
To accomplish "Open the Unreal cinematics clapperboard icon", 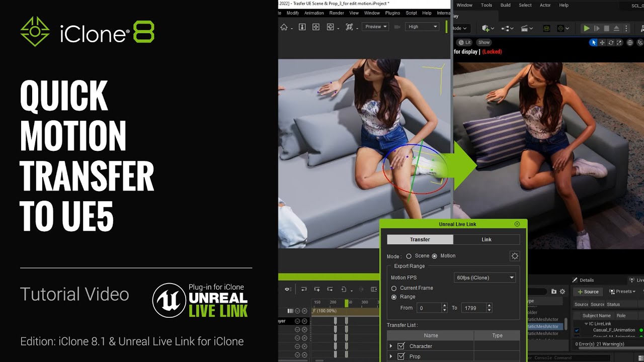I will [524, 29].
